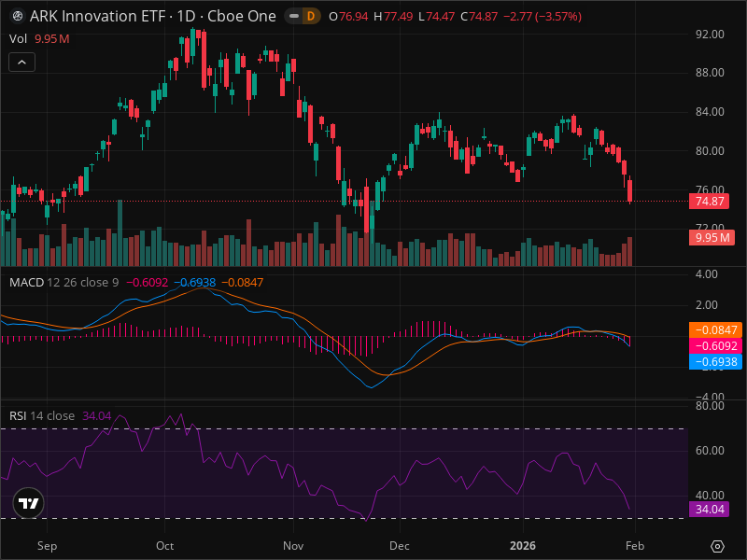Screen dimensions: 747x560
Task: Click the Nov label on the time axis
Action: 293,546
